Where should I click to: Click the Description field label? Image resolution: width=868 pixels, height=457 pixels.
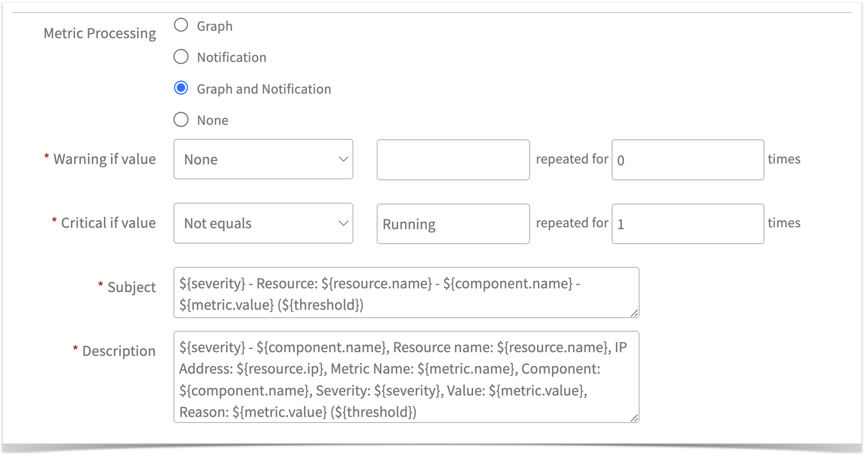118,350
